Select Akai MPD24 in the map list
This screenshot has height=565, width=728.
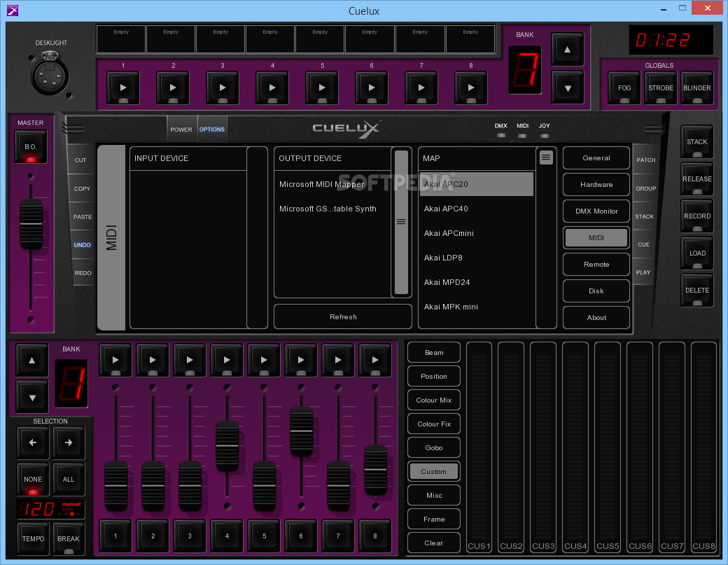coord(477,282)
